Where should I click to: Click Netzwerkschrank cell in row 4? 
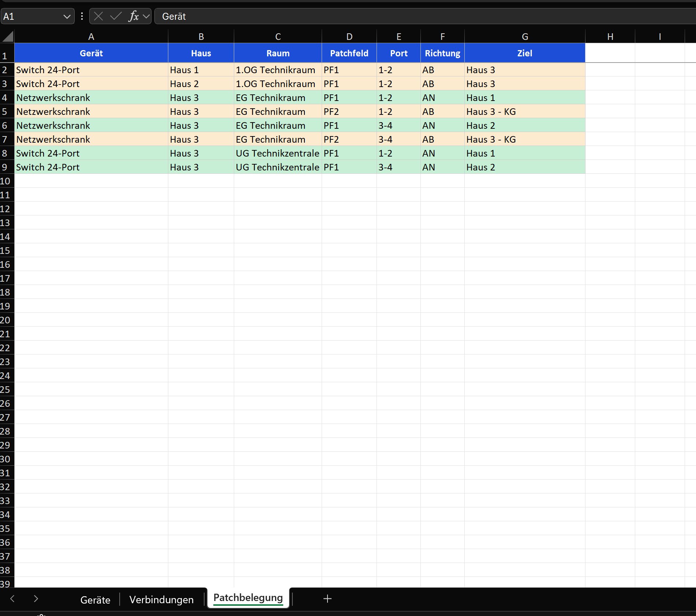91,97
